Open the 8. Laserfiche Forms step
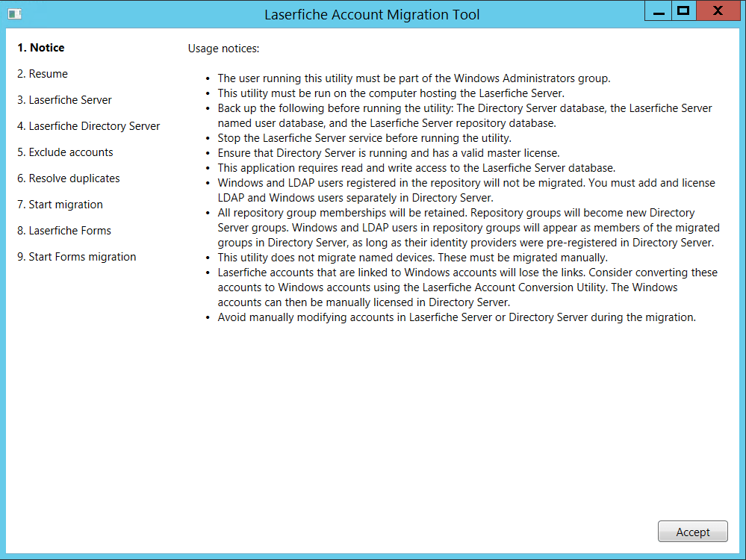746x560 pixels. point(64,231)
